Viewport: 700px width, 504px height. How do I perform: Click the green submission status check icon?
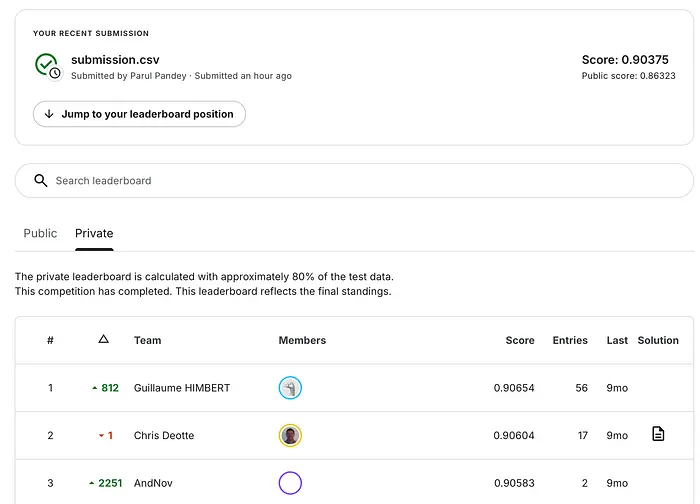(46, 66)
